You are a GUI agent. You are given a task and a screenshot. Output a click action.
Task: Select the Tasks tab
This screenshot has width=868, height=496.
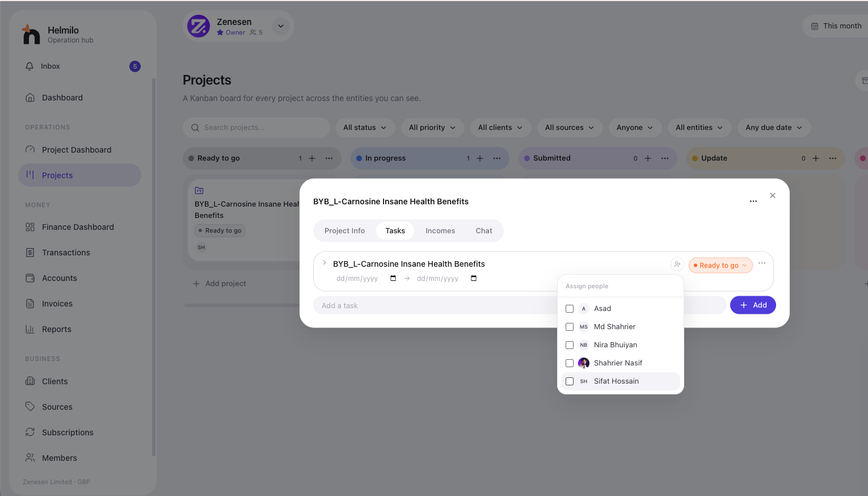(x=395, y=231)
